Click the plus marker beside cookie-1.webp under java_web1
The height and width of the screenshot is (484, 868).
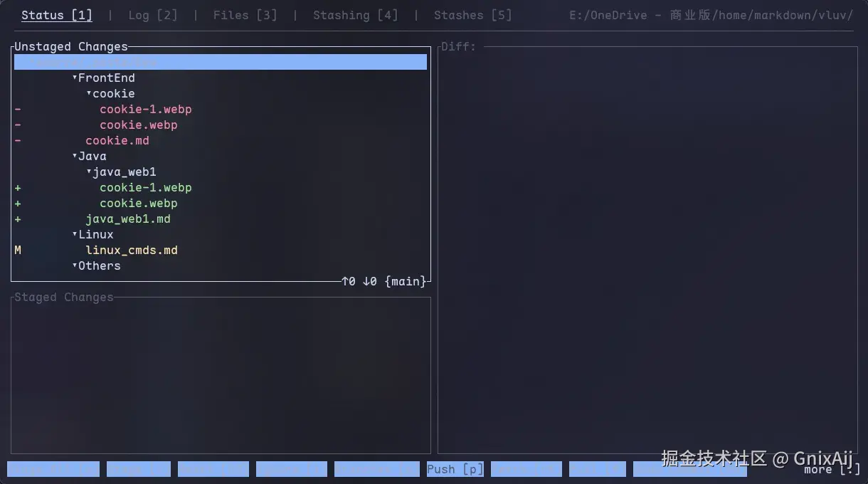(16, 187)
